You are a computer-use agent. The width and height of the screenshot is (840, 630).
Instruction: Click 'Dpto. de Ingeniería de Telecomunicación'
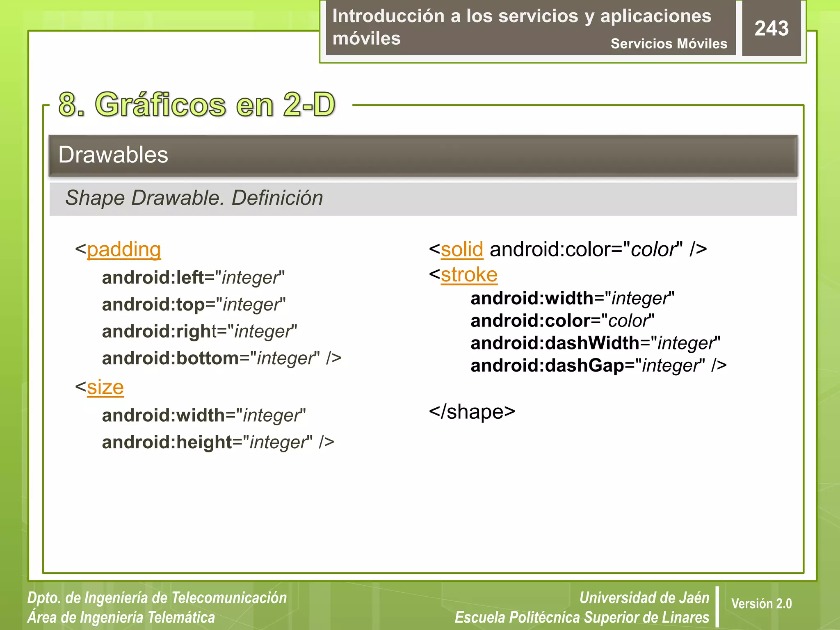[x=157, y=598]
